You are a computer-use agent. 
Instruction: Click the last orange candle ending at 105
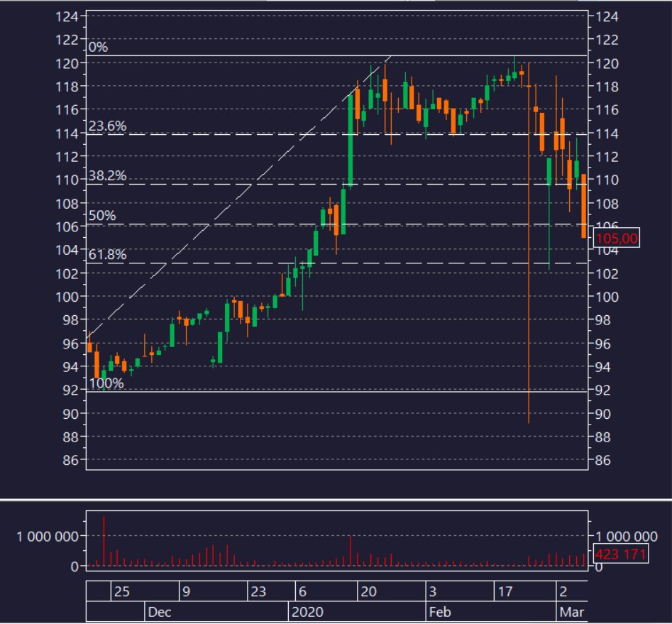point(584,206)
